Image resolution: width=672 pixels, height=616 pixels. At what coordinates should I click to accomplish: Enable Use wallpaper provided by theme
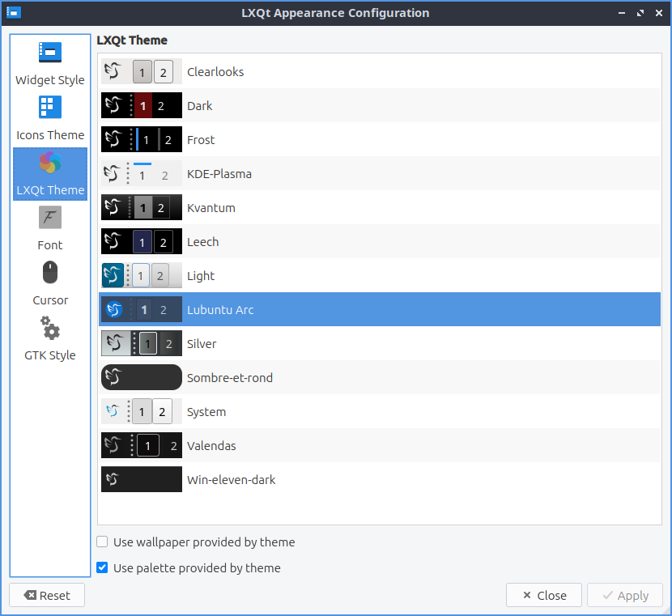click(x=102, y=542)
